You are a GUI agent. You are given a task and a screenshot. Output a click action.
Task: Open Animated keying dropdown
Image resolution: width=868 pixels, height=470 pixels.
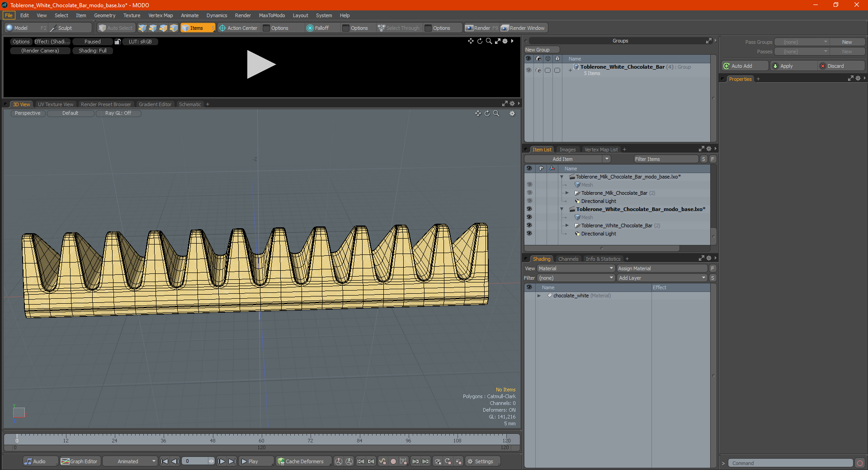click(130, 461)
